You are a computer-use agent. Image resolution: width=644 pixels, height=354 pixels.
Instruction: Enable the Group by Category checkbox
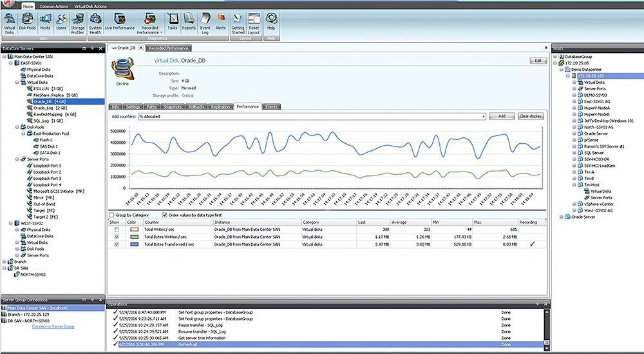(112, 214)
